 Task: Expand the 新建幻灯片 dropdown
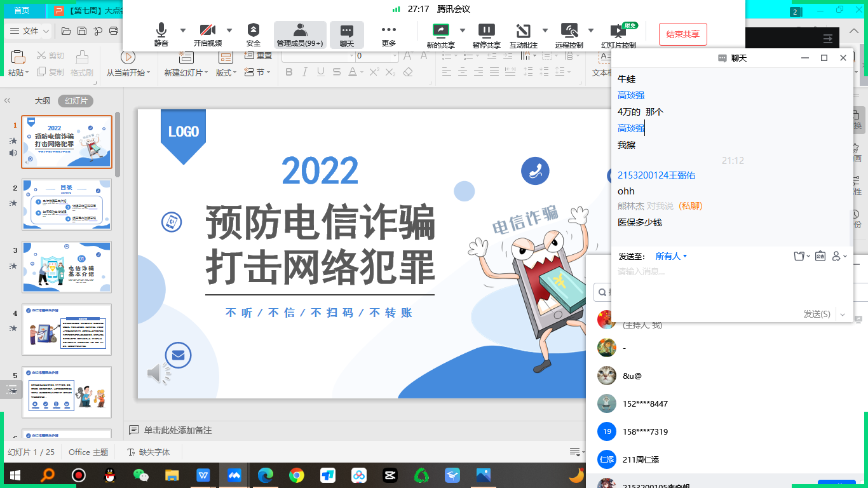(207, 73)
